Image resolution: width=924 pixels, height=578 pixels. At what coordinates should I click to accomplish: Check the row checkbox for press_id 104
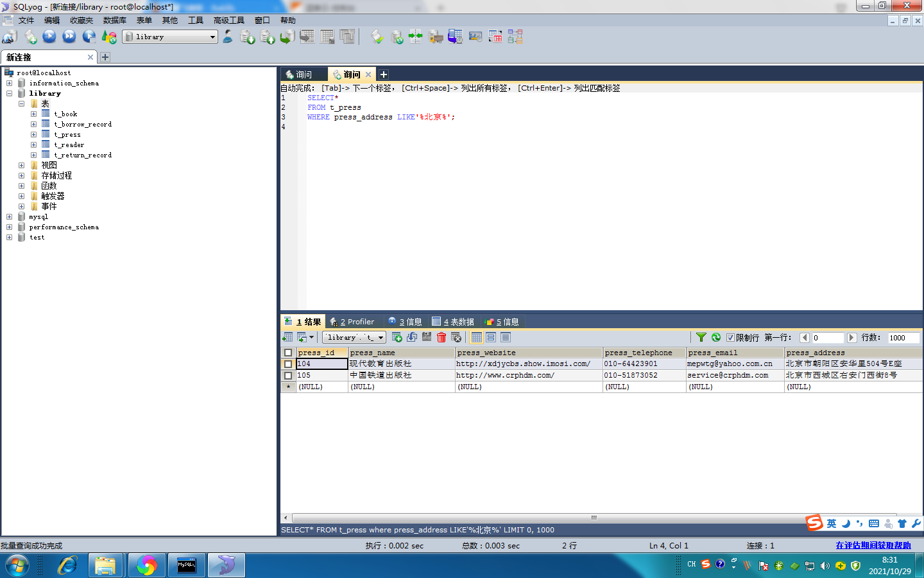tap(288, 364)
